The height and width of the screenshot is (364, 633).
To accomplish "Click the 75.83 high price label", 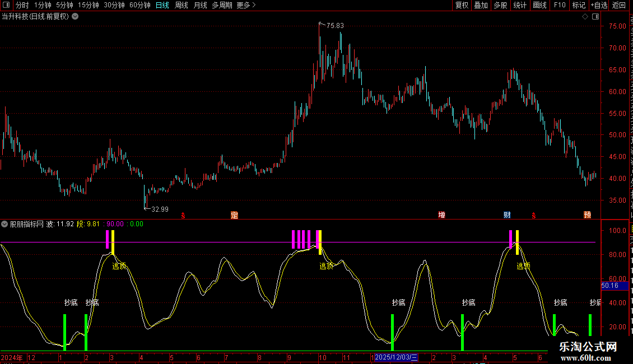I will 335,25.
